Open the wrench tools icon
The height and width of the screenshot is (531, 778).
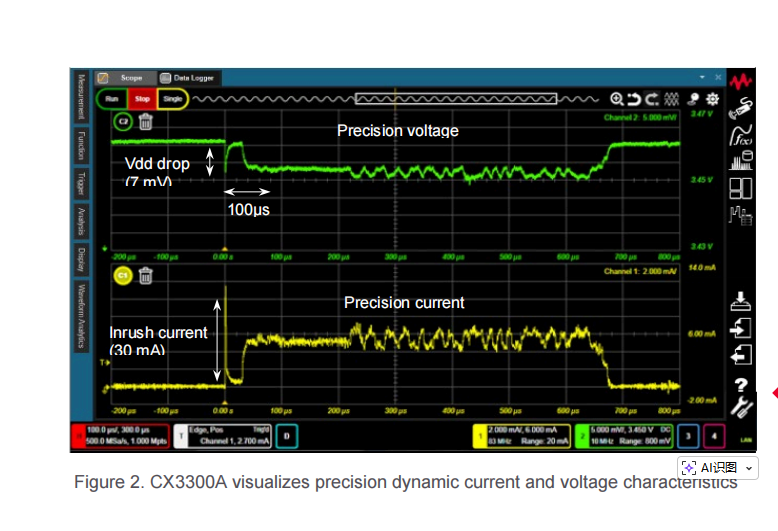pyautogui.click(x=741, y=407)
